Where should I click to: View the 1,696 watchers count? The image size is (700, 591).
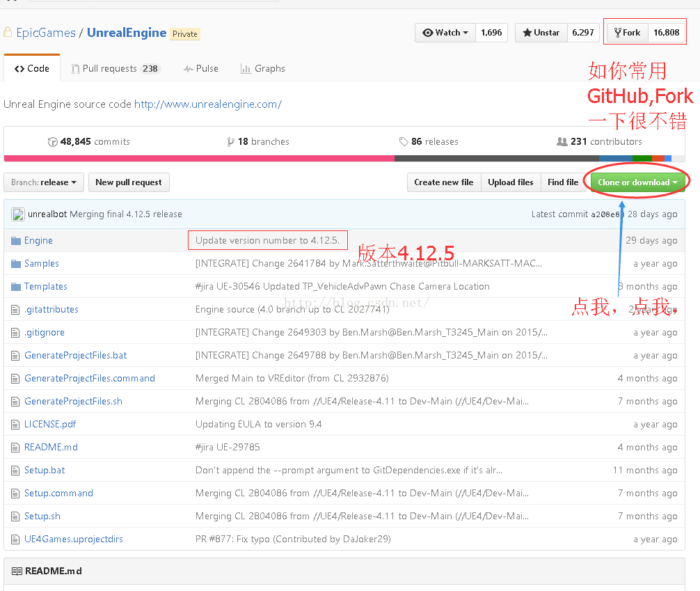coord(491,33)
